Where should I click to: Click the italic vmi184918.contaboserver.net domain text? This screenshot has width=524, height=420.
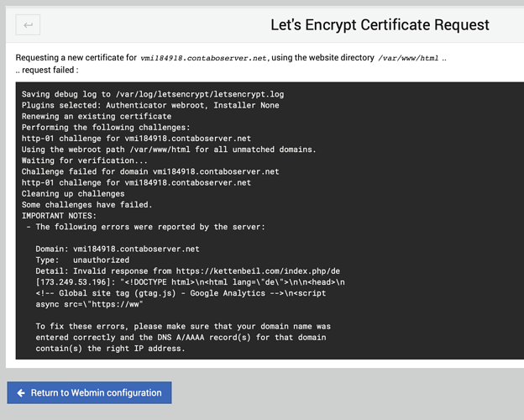click(203, 58)
